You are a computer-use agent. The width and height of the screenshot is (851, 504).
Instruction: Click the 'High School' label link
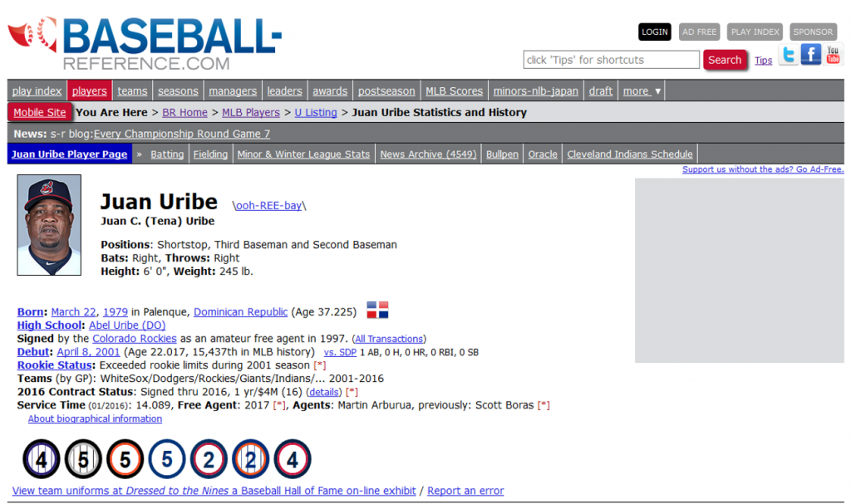(49, 325)
